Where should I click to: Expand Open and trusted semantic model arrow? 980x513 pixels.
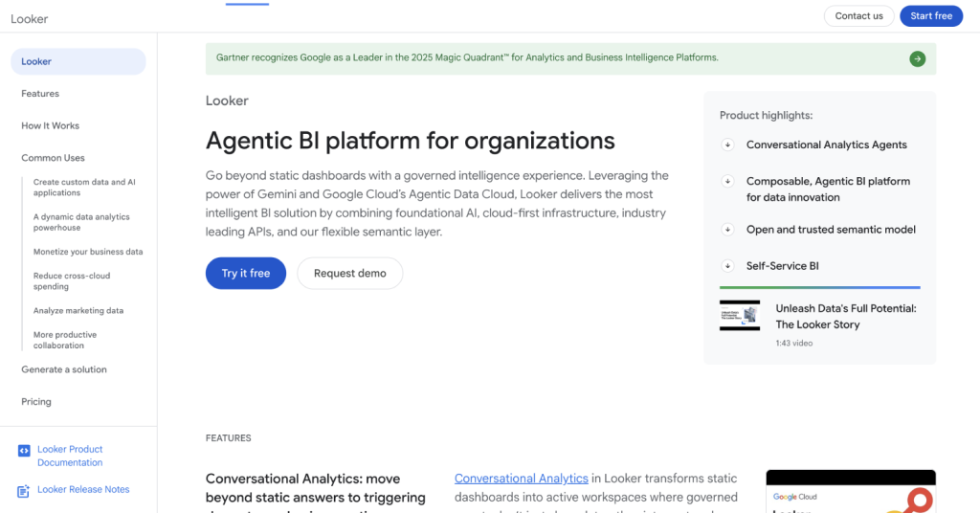[727, 230]
